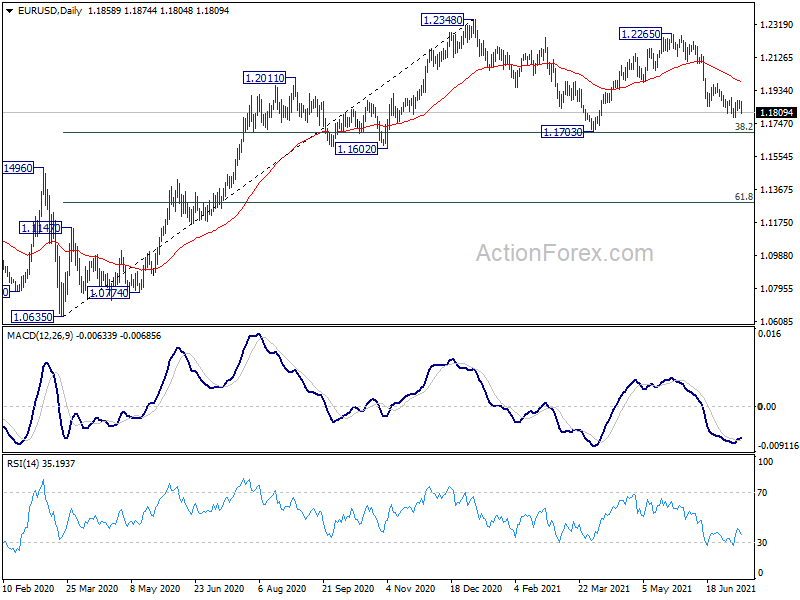Viewport: 800px width, 600px height.
Task: Click the 1.09880 price axis value
Action: (x=777, y=256)
